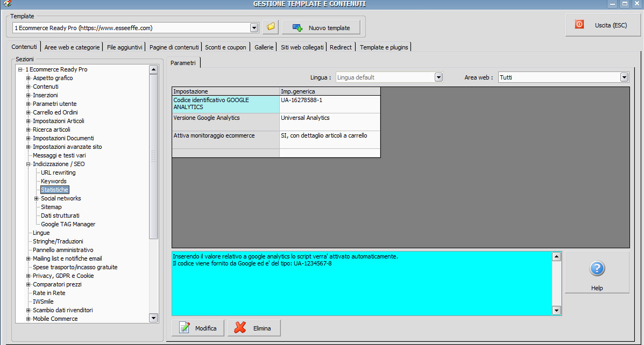Open the Template selection dropdown arrow
Image resolution: width=644 pixels, height=345 pixels.
(254, 28)
